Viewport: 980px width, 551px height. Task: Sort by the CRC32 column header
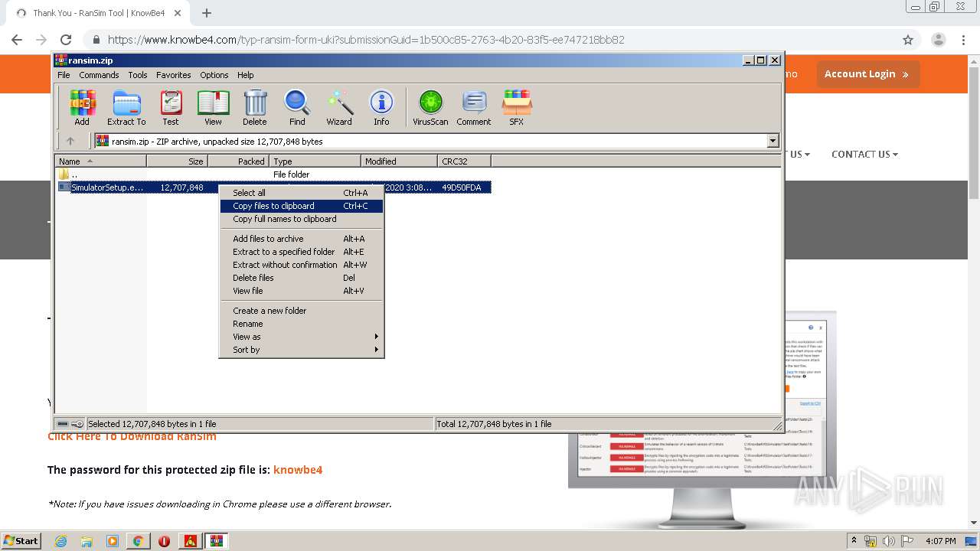coord(464,161)
